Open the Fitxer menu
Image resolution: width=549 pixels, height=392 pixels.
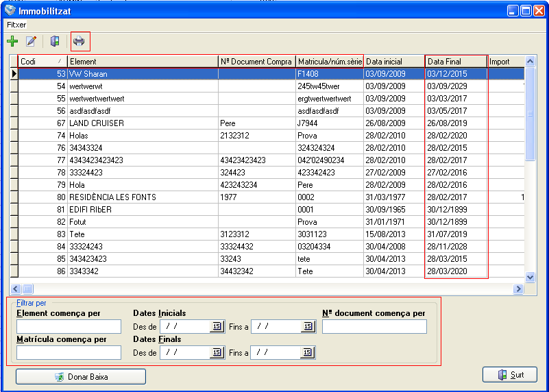16,25
